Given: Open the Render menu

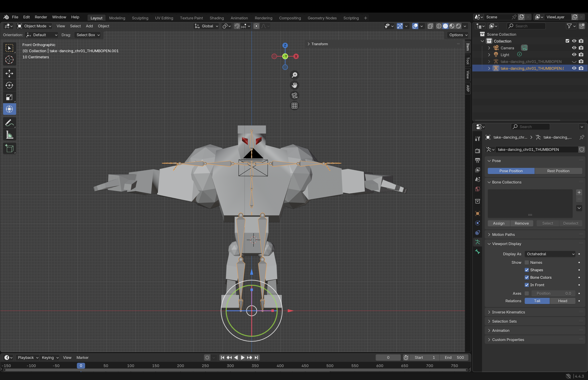Looking at the screenshot, I should (x=41, y=17).
